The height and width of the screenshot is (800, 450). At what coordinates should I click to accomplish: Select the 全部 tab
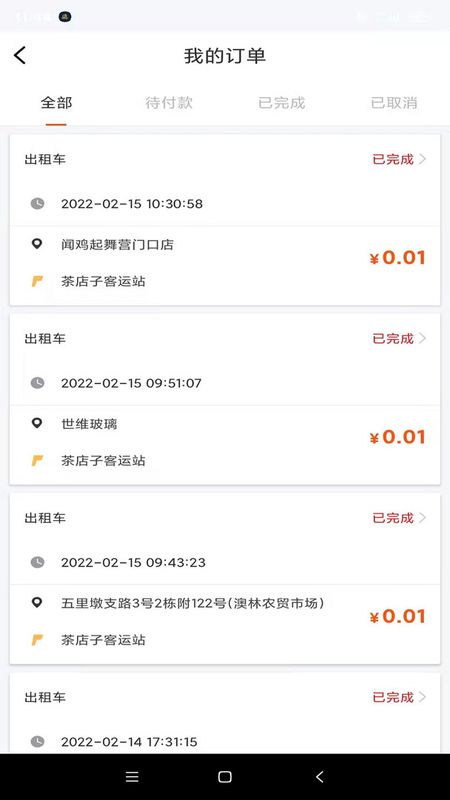[56, 103]
